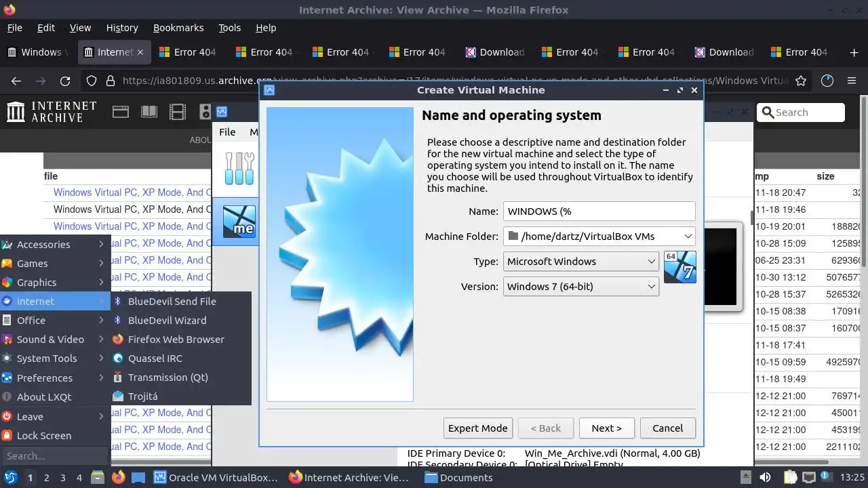Switch to the Oracle VM VirtualBox taskbar window
This screenshot has width=868, height=488.
[x=216, y=477]
